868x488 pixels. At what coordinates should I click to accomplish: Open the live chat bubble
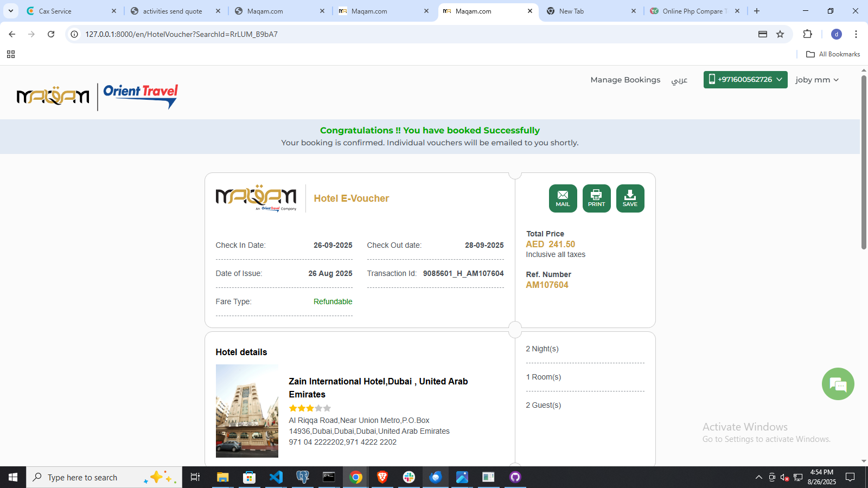(x=838, y=384)
